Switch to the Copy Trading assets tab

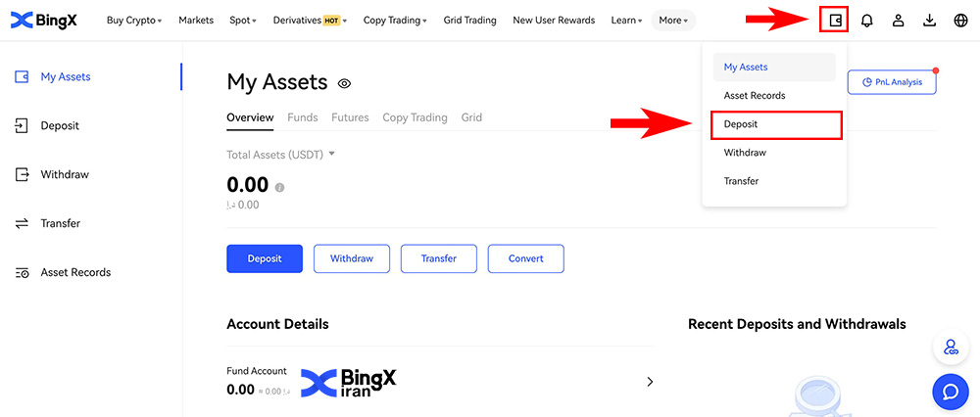(x=415, y=117)
